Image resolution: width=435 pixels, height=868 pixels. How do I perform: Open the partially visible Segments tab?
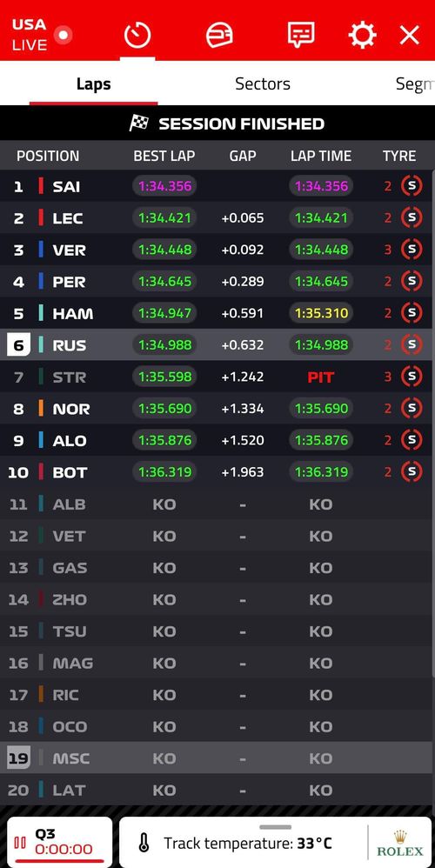[415, 84]
